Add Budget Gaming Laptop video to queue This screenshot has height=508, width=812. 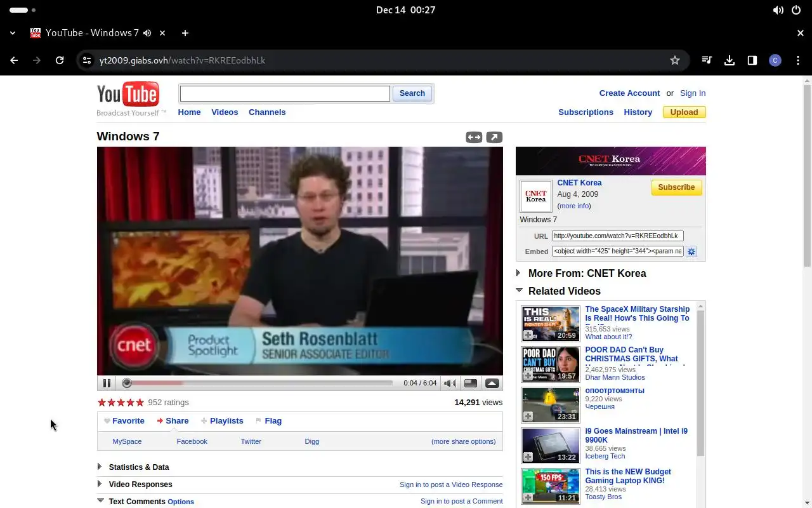point(528,497)
